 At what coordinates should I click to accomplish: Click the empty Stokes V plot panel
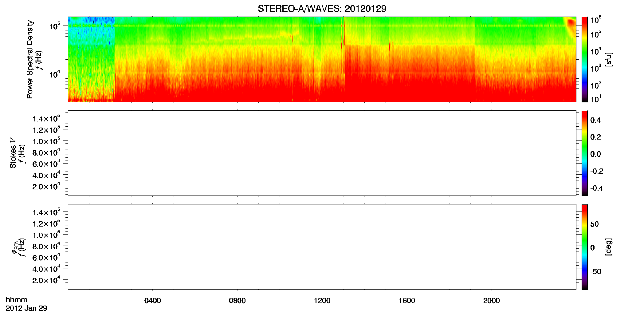[322, 153]
